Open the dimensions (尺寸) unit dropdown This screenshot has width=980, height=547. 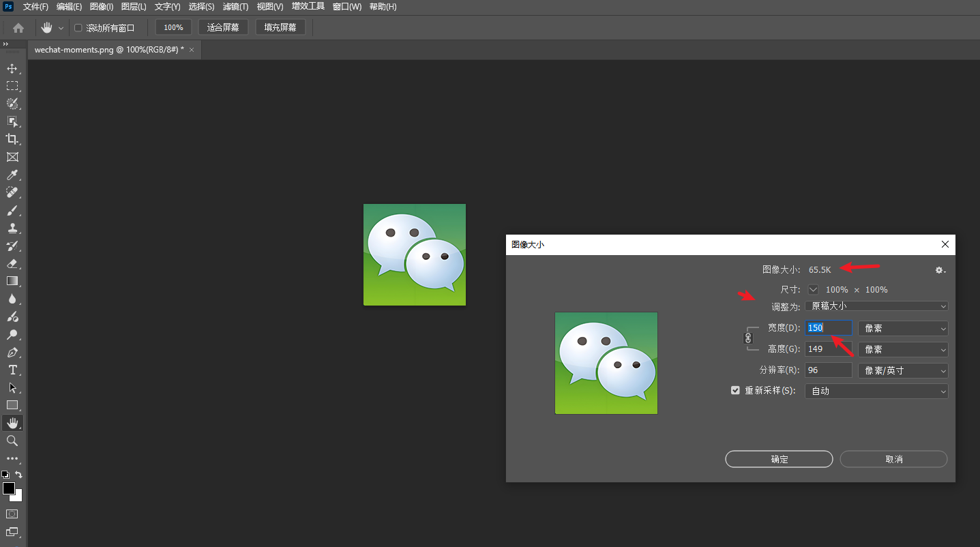814,290
